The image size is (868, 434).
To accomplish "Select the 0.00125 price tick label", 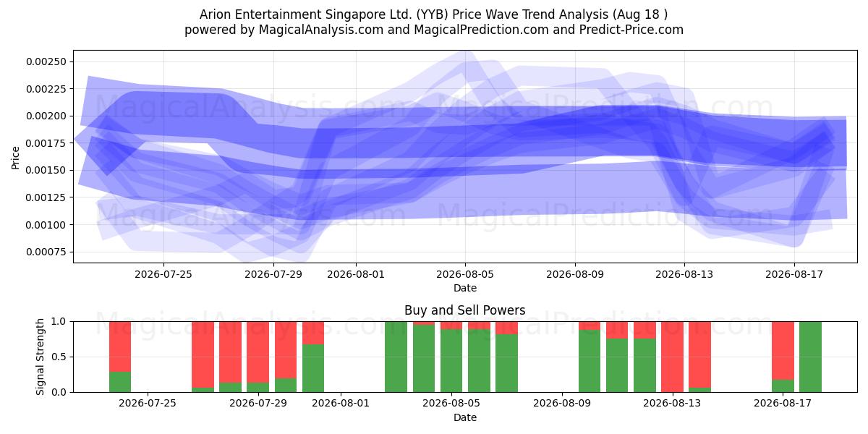I will click(x=46, y=197).
